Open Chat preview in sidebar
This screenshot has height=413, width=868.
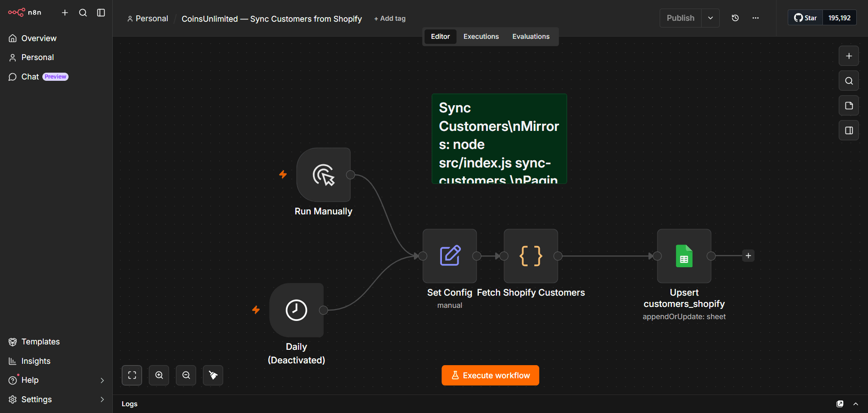pos(56,77)
